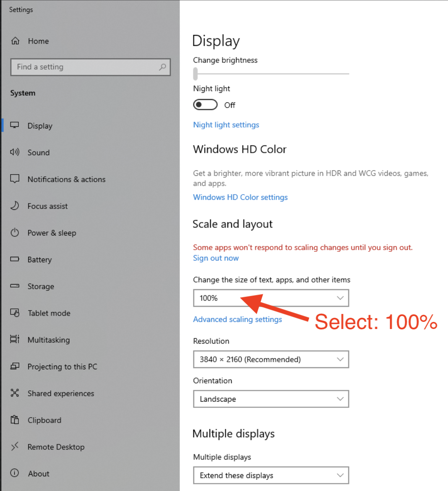Open Notifications & actions via its icon
Image resolution: width=448 pixels, height=491 pixels.
15,179
